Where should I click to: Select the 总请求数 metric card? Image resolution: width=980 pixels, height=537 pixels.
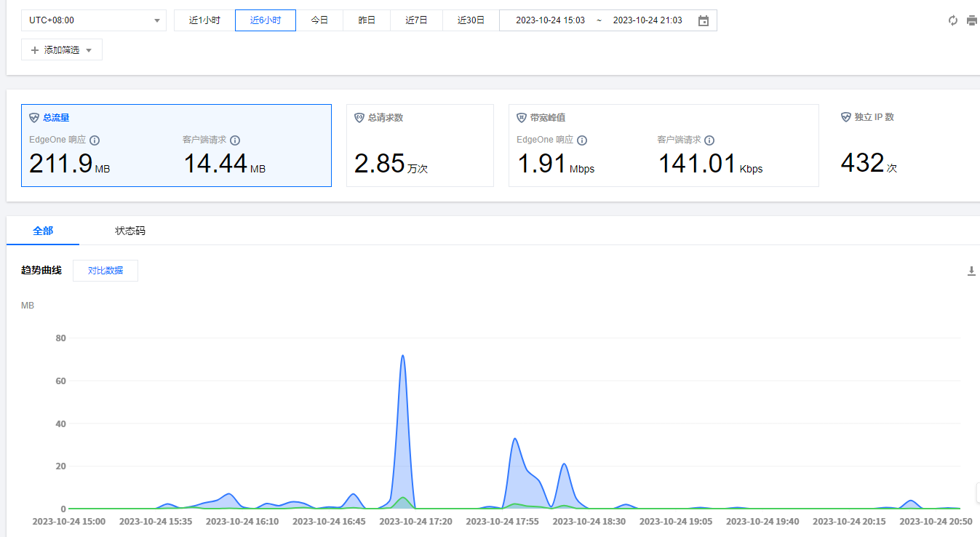[x=420, y=146]
